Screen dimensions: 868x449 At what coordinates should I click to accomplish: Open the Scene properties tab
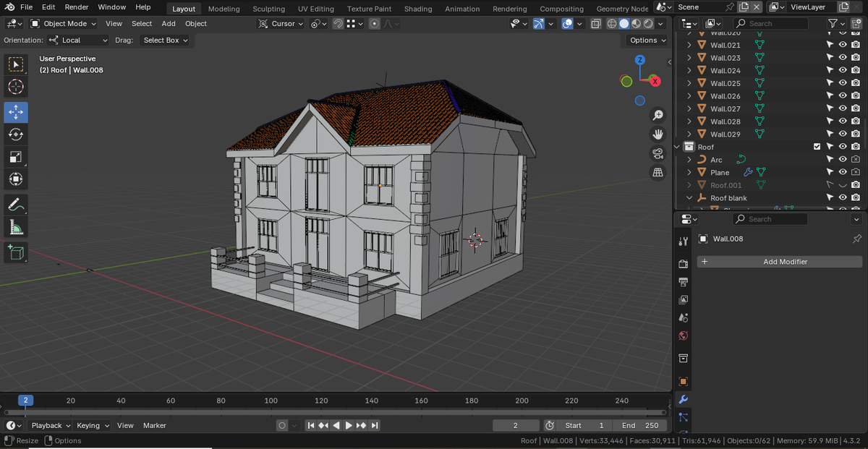pyautogui.click(x=683, y=318)
